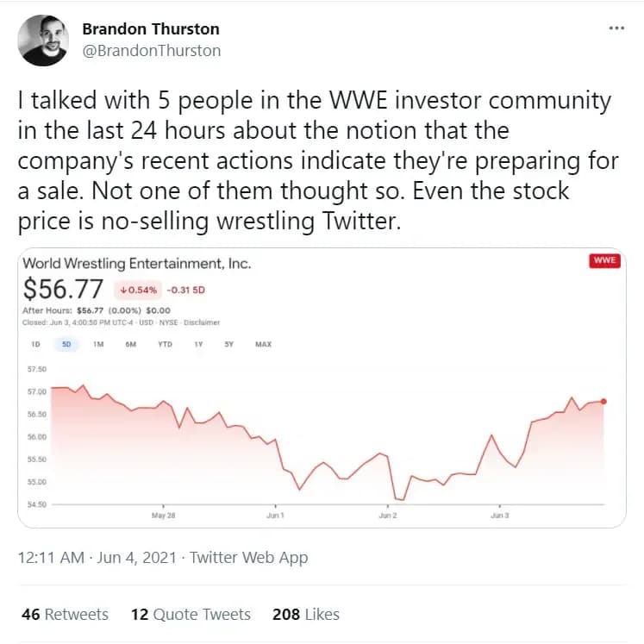This screenshot has height=644, width=644.
Task: View the 208 Likes list
Action: pos(306,615)
